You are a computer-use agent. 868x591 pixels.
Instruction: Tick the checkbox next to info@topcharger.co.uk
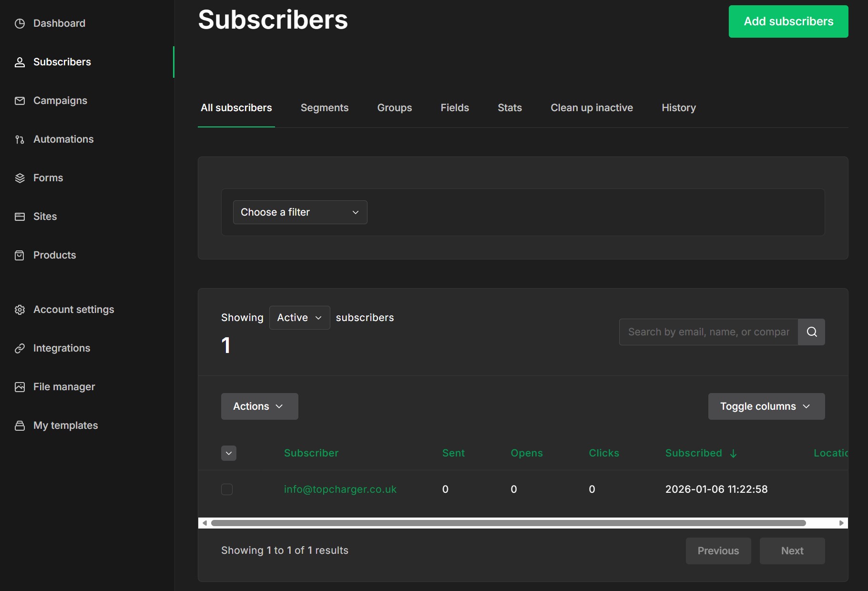pos(227,489)
